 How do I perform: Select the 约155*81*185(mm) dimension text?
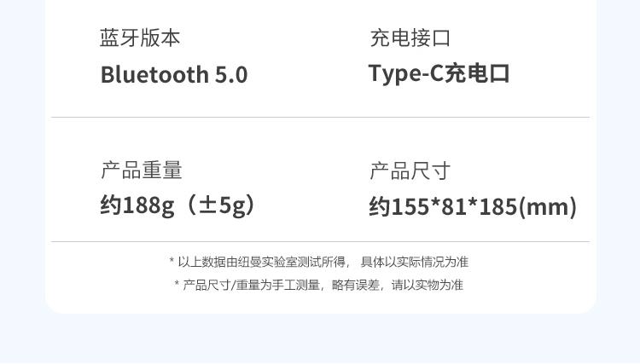473,206
